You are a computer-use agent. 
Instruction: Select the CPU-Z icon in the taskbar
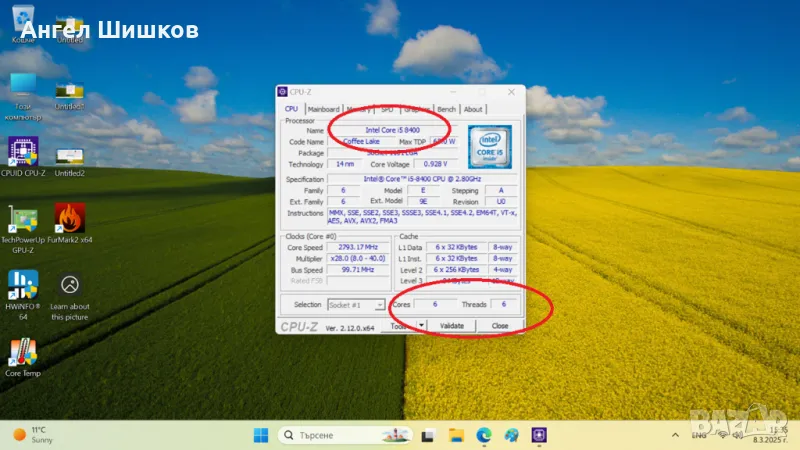tap(539, 435)
